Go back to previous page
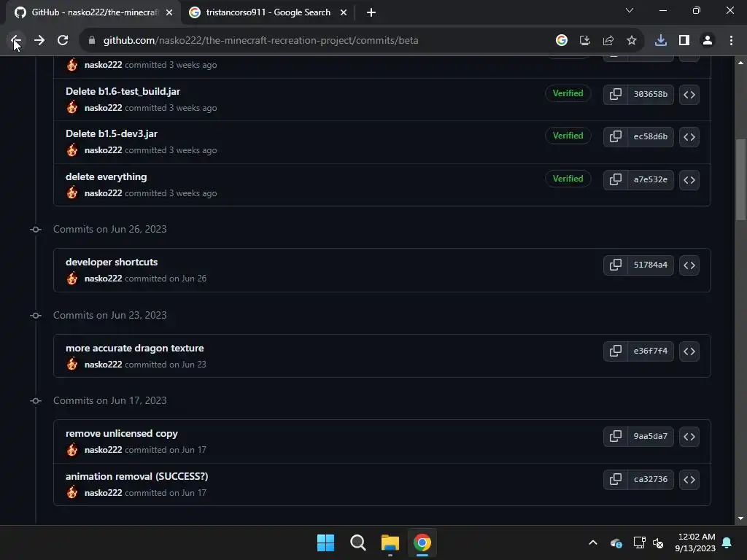The height and width of the screenshot is (560, 747). point(16,41)
